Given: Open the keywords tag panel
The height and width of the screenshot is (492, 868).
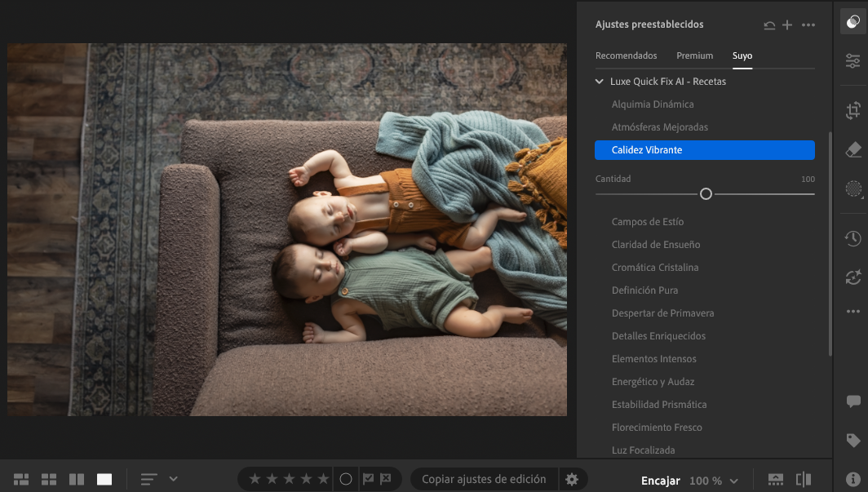Looking at the screenshot, I should [x=852, y=441].
